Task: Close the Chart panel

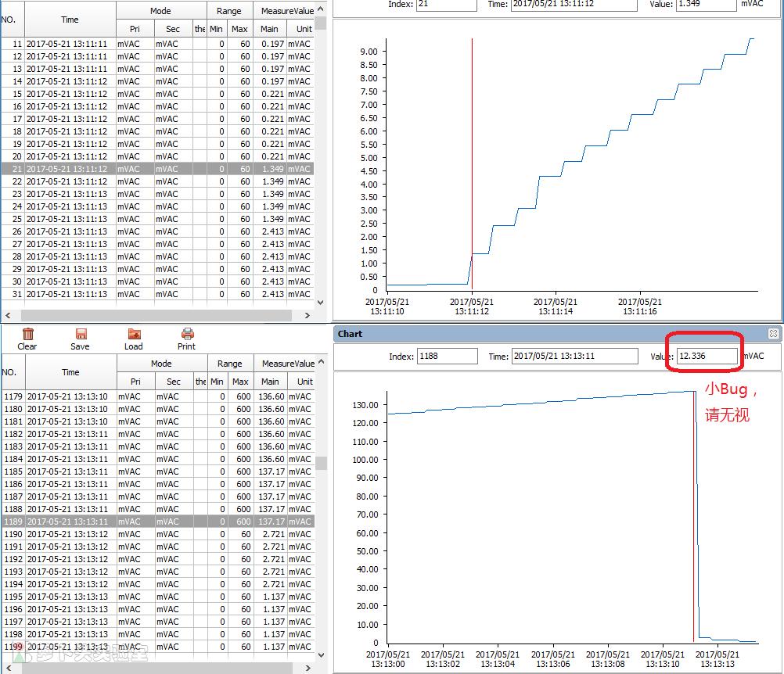Action: coord(773,334)
